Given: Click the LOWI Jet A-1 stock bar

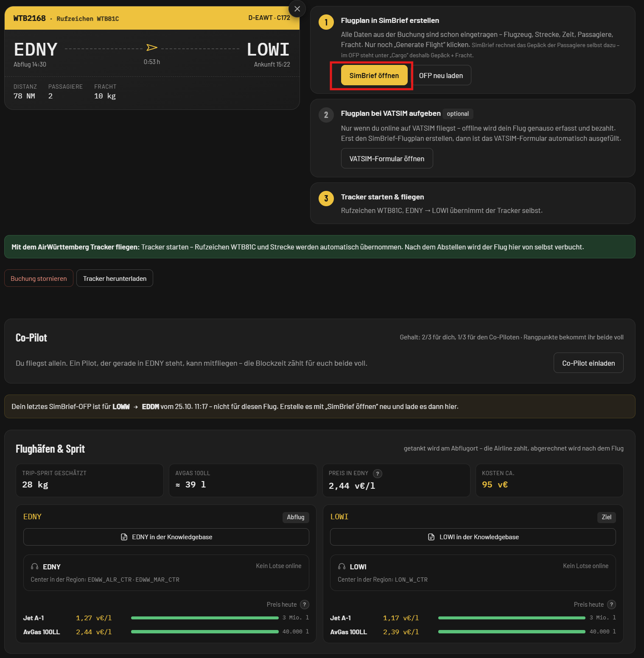Looking at the screenshot, I should pos(512,618).
